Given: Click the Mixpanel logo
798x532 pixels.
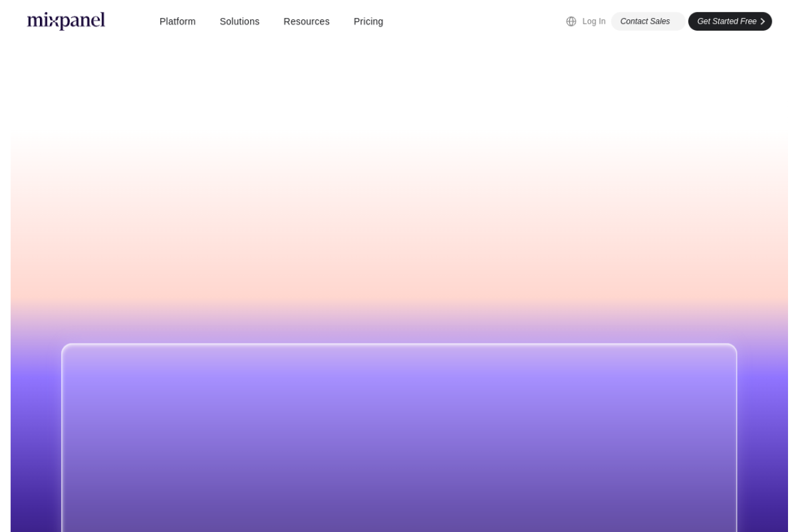Looking at the screenshot, I should pyautogui.click(x=66, y=21).
